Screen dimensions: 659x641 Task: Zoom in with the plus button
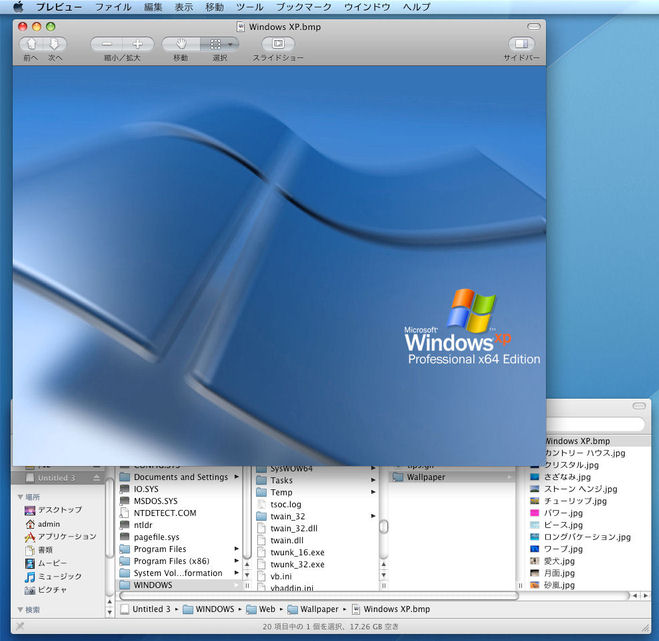(138, 44)
